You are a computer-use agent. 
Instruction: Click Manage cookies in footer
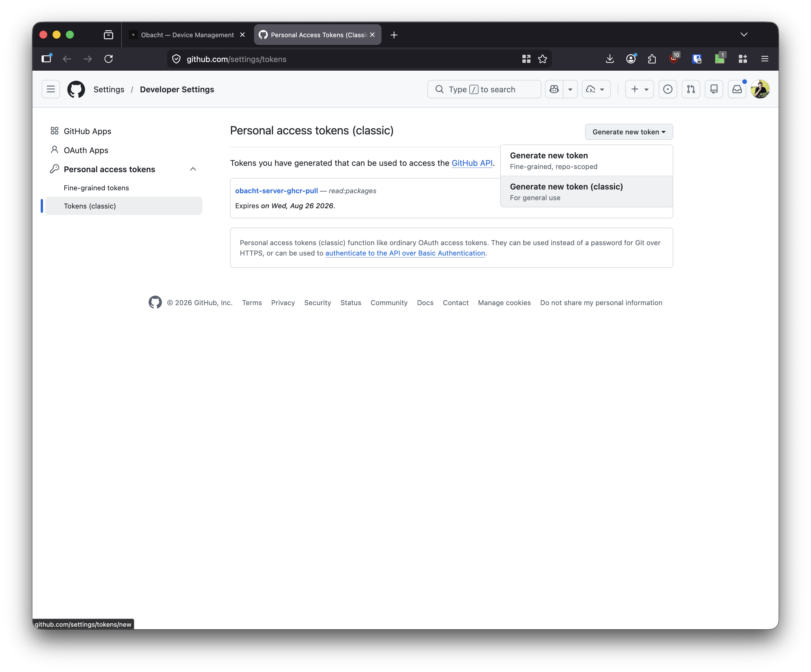(x=504, y=303)
